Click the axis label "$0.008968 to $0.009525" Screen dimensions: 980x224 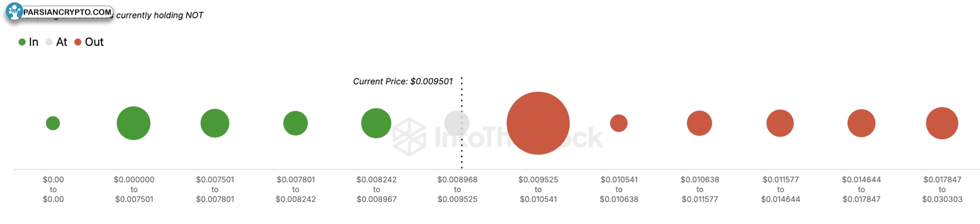[457, 190]
